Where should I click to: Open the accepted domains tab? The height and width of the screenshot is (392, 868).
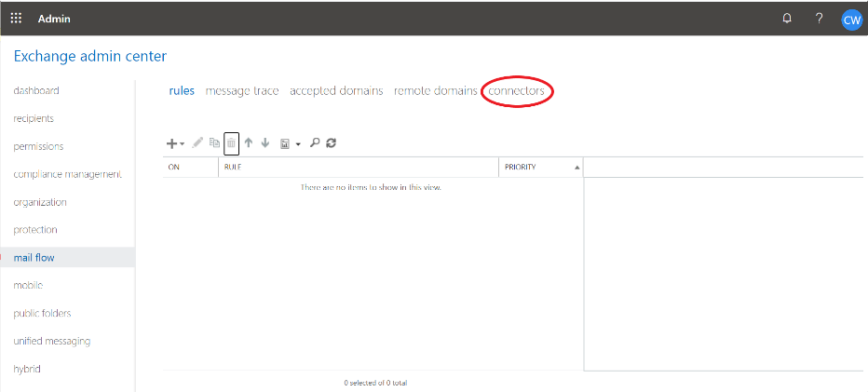(x=336, y=91)
